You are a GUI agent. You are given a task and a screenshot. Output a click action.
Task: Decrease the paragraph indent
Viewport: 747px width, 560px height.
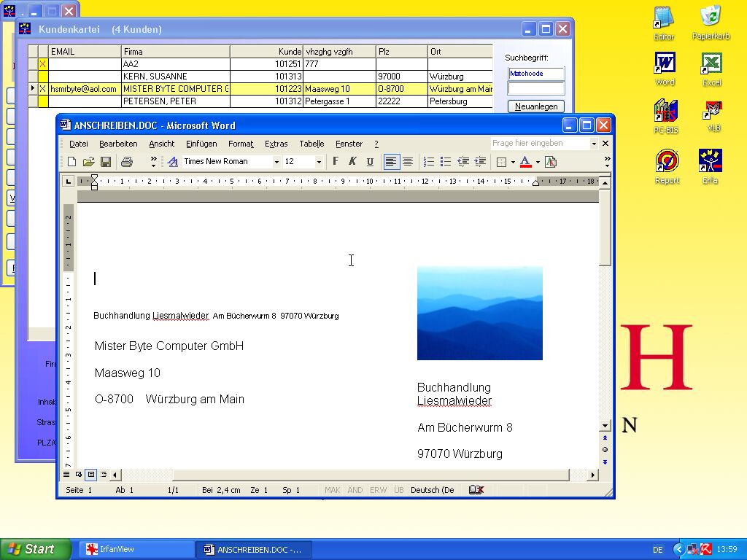click(x=463, y=162)
